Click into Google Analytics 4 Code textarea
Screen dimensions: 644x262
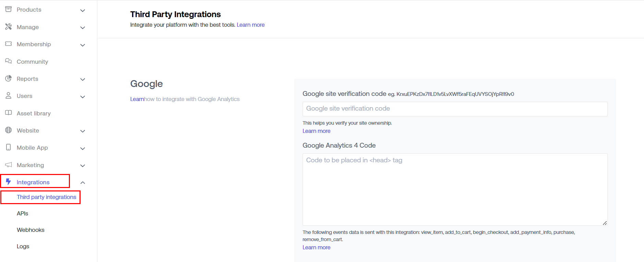tap(455, 189)
